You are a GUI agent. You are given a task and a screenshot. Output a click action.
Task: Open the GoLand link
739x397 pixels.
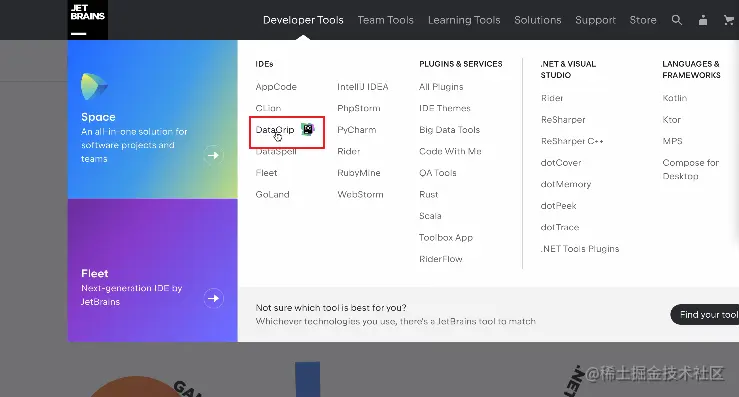[272, 194]
